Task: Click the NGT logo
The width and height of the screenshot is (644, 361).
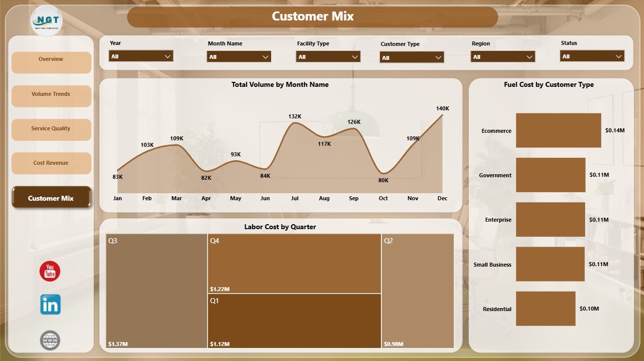Action: coord(47,20)
